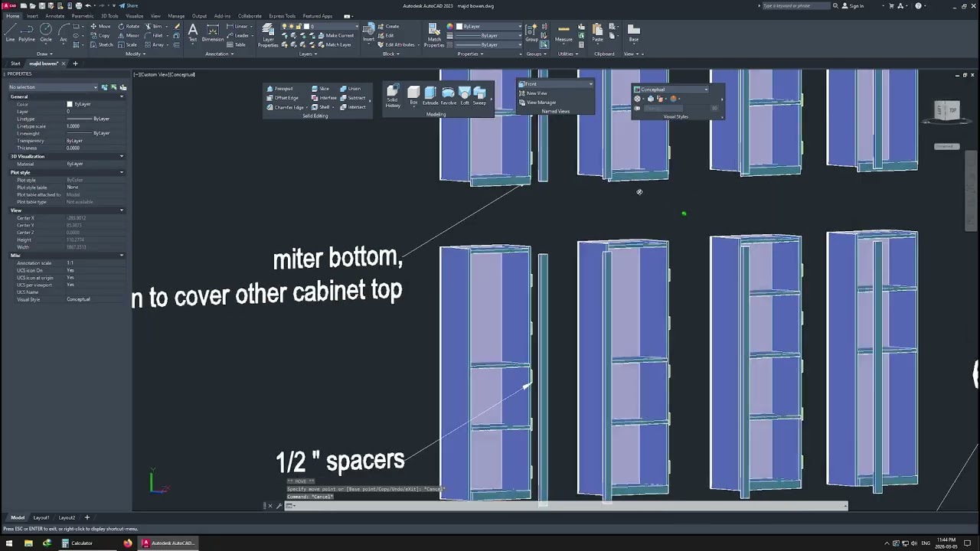Open the No selection dropdown
This screenshot has width=980, height=551.
click(x=53, y=87)
